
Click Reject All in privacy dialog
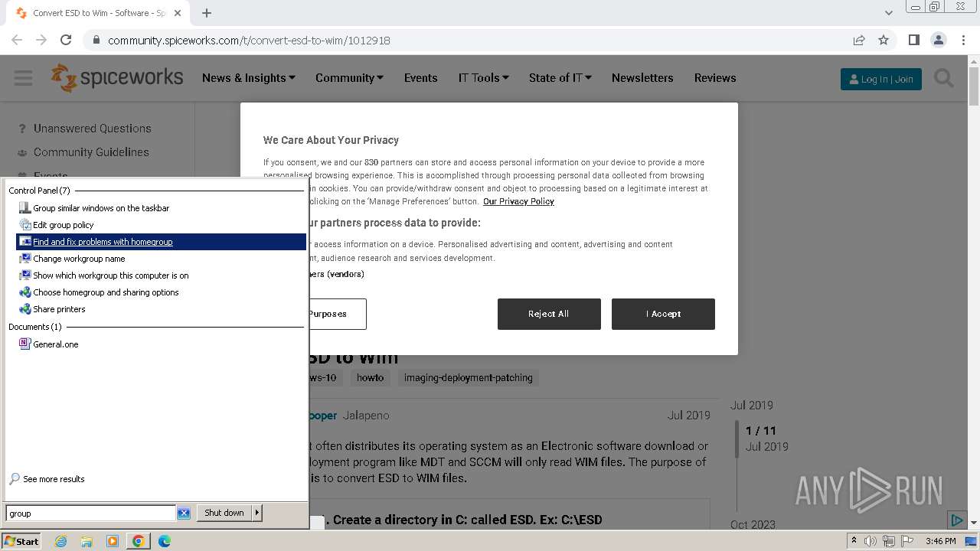549,314
